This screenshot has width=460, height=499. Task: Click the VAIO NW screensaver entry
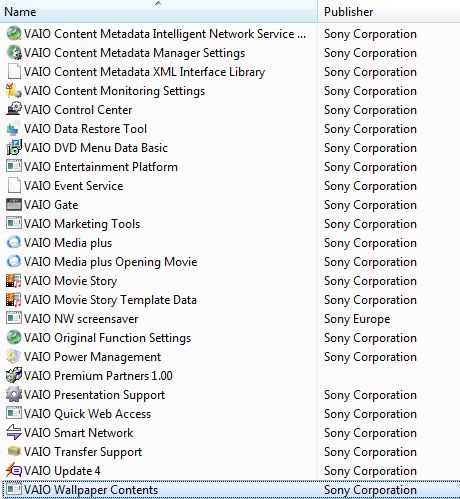[x=81, y=319]
